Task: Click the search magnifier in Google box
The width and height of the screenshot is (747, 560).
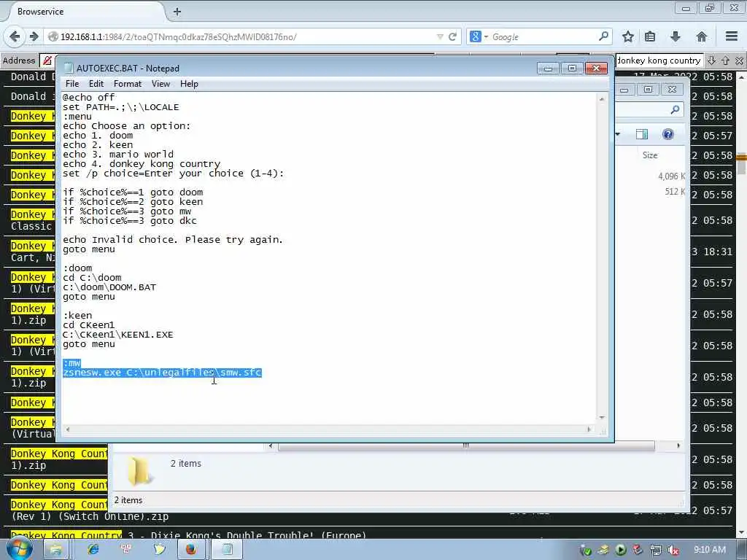Action: pos(603,36)
